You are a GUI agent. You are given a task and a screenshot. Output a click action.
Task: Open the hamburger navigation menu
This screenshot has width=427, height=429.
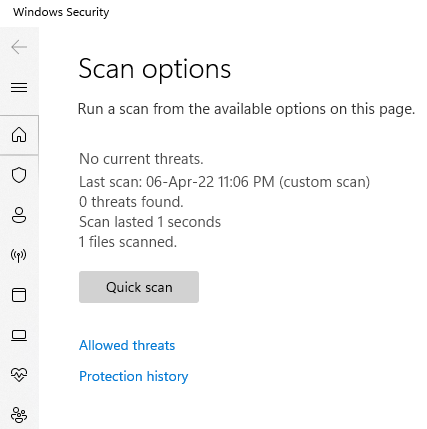tap(19, 87)
